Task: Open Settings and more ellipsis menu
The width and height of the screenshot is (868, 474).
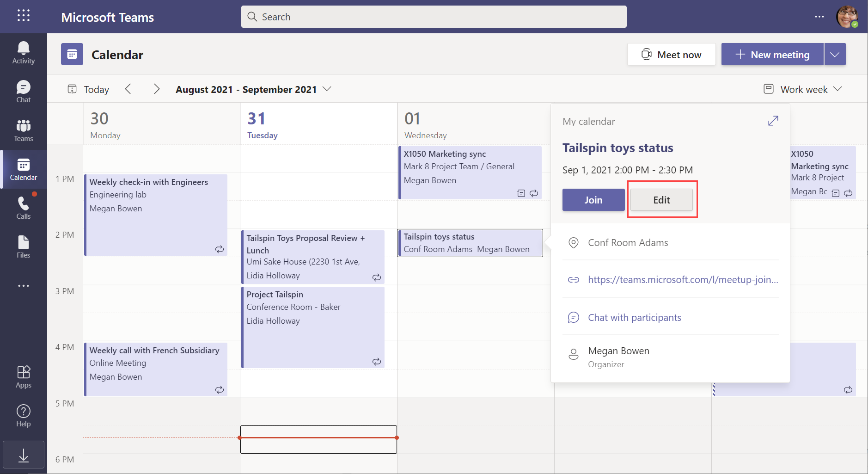Action: coord(819,17)
